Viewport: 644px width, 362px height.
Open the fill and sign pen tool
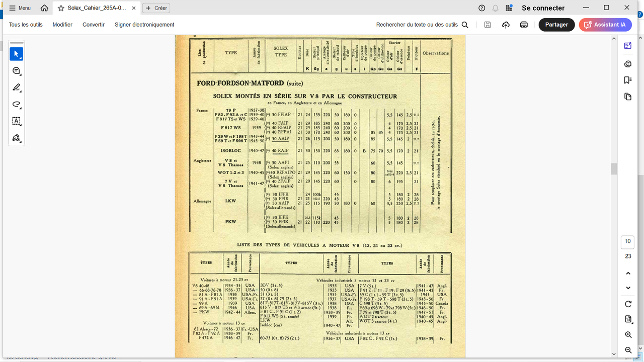[x=17, y=138]
